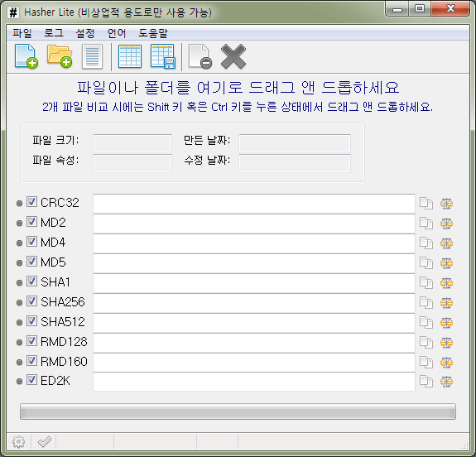Viewport: 476px width, 457px height.
Task: Click the ED2K hash result field
Action: click(x=254, y=382)
